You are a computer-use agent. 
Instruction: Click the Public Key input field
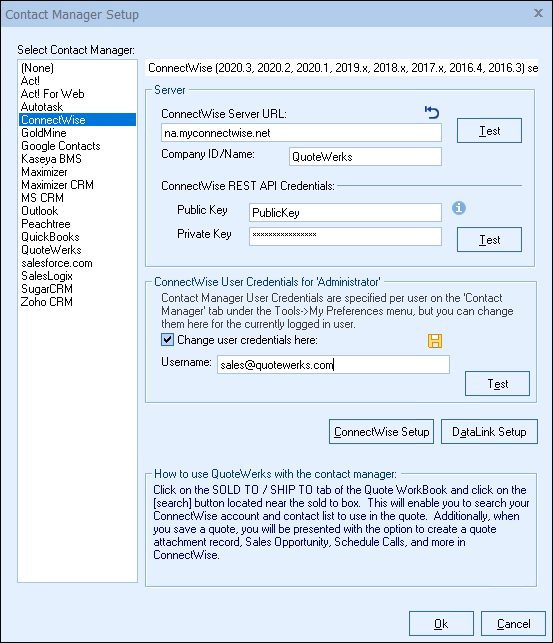pos(345,212)
